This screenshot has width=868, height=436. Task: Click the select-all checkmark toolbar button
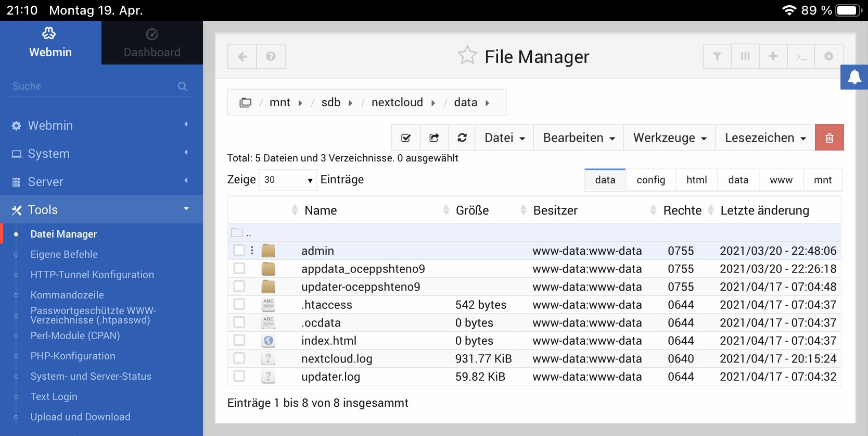[x=406, y=138]
